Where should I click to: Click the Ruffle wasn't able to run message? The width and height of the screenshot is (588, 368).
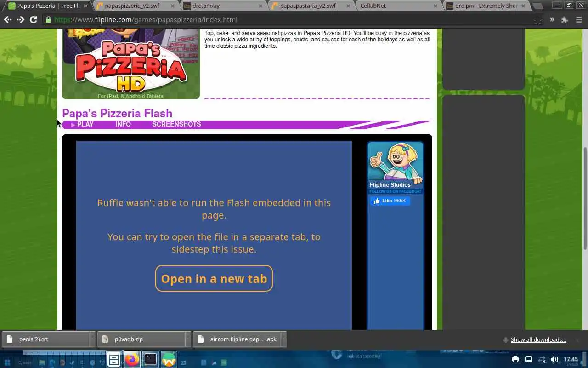[x=214, y=209]
